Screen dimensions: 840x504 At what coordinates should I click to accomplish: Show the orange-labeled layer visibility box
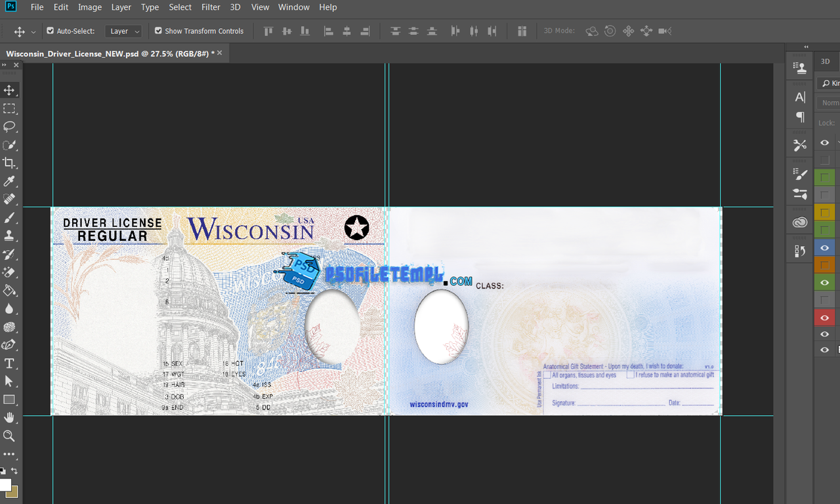(825, 265)
